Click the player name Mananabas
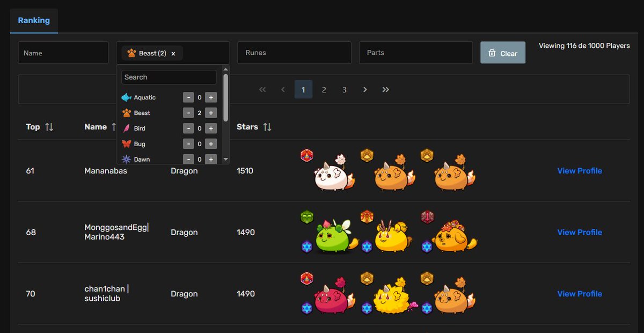The height and width of the screenshot is (333, 644). pos(106,171)
